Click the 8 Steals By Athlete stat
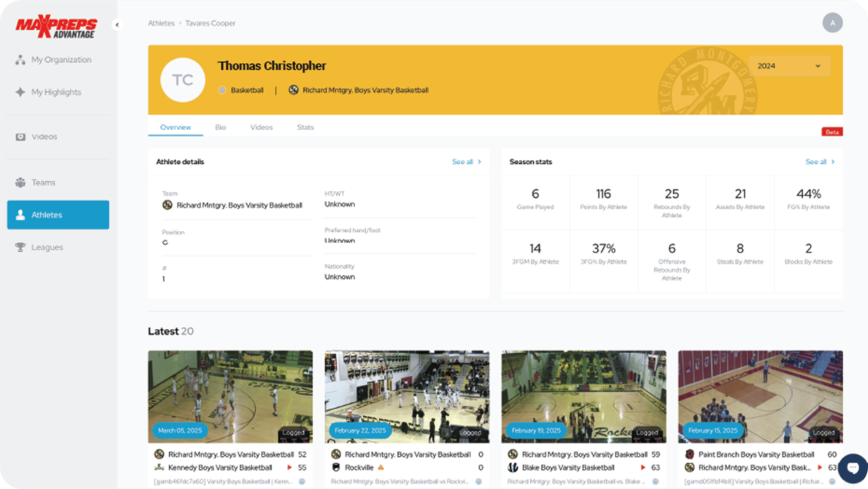The height and width of the screenshot is (489, 868). point(740,261)
